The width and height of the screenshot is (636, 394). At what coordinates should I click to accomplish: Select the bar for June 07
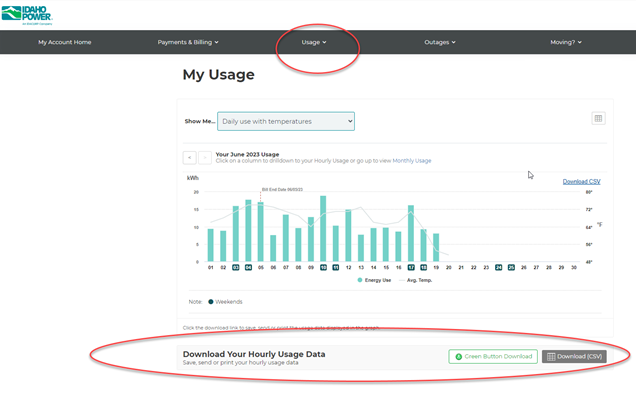(286, 238)
